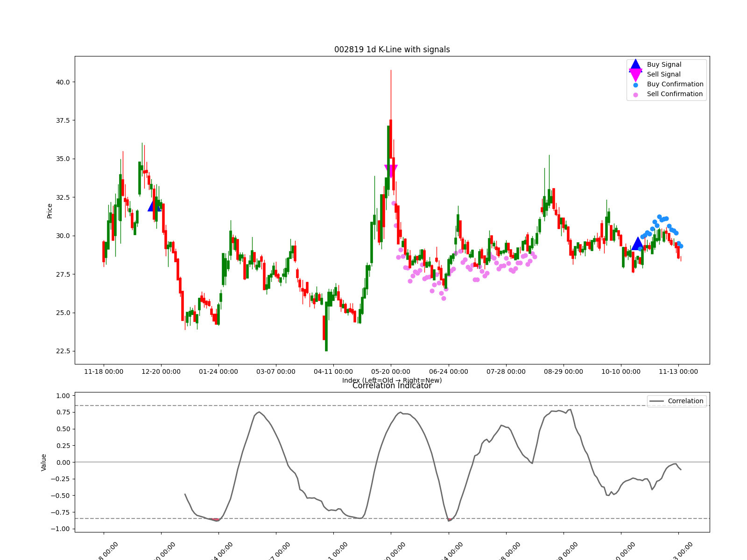This screenshot has height=560, width=747.
Task: Click the 'Buy Confirmation' legend text
Action: click(675, 84)
